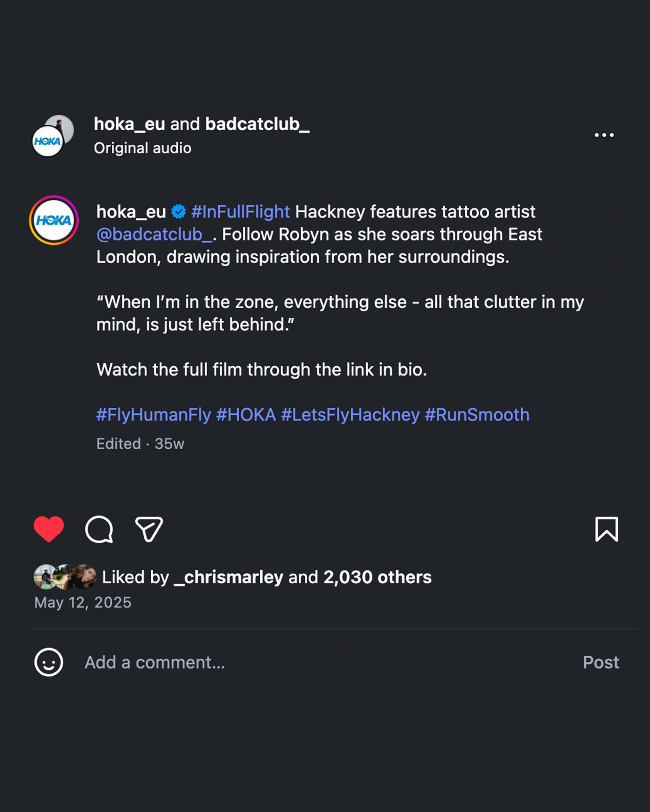Visit @badcatclub_ mention in caption
This screenshot has height=812, width=650.
click(154, 234)
